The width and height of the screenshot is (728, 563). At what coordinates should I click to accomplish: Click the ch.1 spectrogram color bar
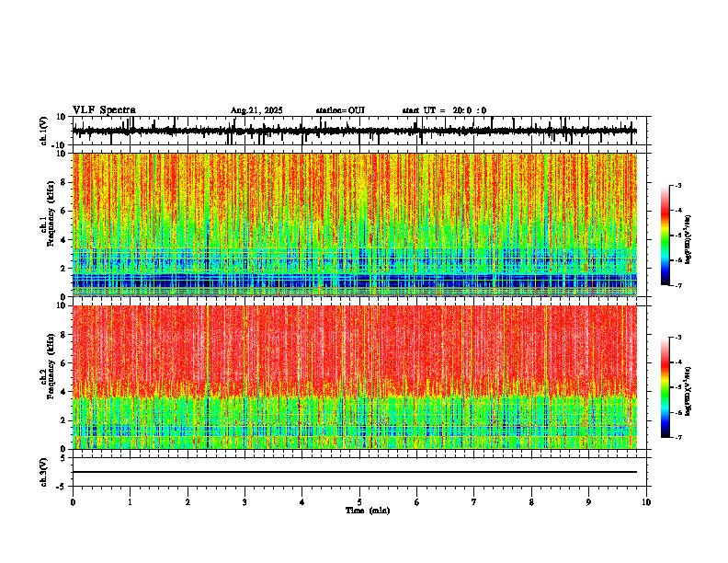[x=665, y=236]
